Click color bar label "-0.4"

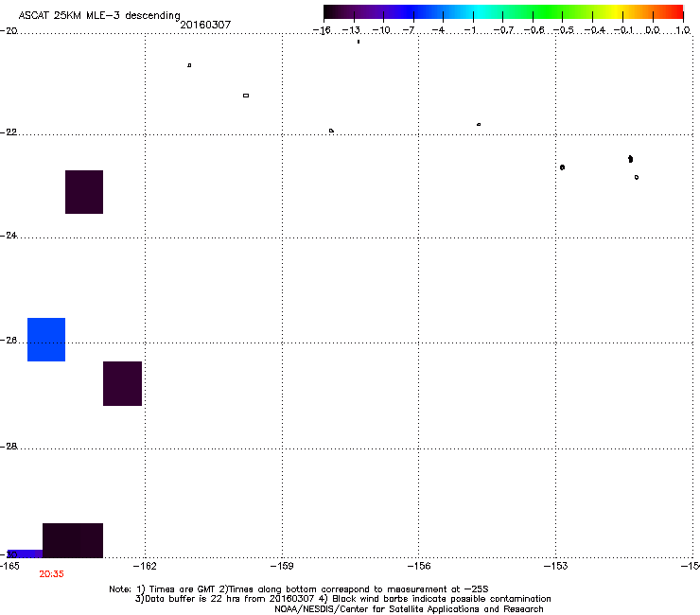click(595, 30)
